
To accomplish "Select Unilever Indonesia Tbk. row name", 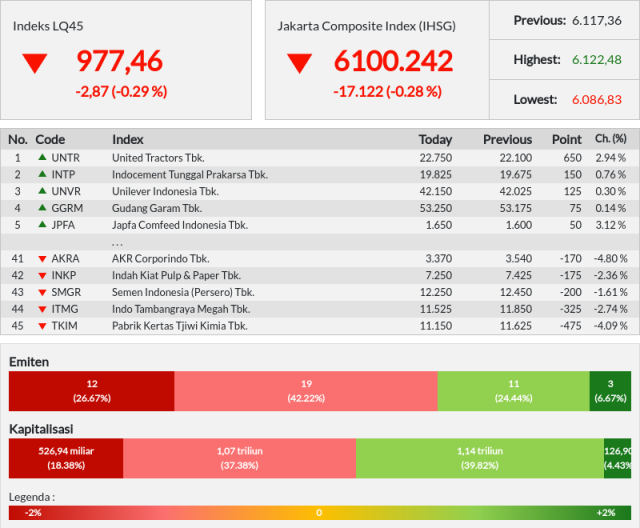I will pos(165,191).
